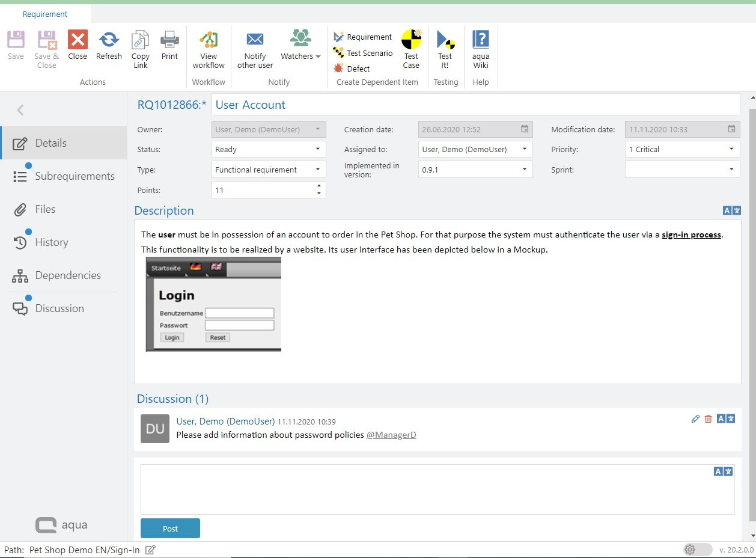
Task: Open the Status dropdown showing Ready
Action: (269, 149)
